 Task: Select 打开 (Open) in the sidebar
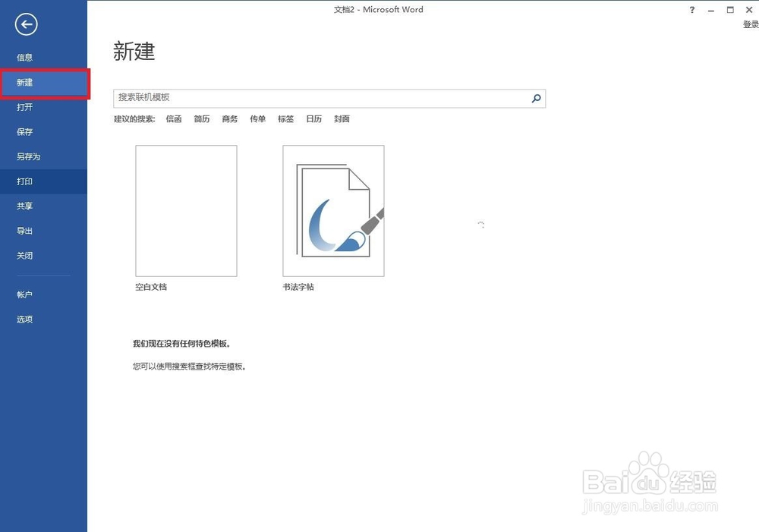click(24, 107)
